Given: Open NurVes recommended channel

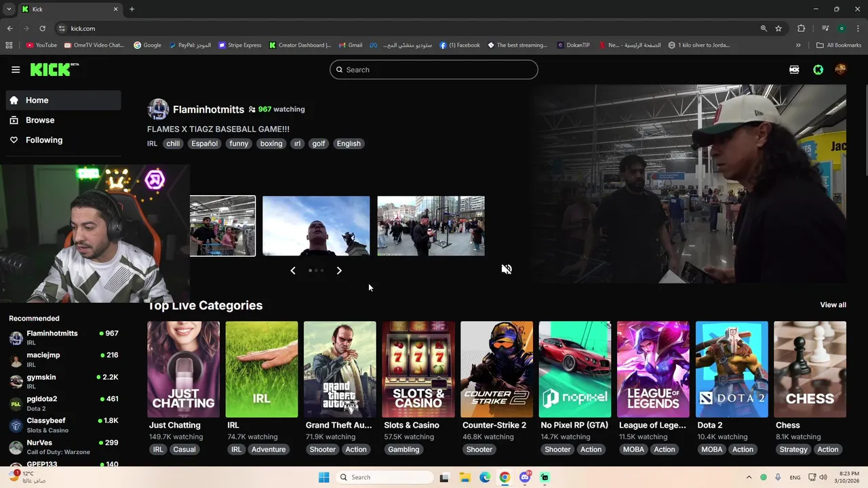Looking at the screenshot, I should [x=64, y=447].
